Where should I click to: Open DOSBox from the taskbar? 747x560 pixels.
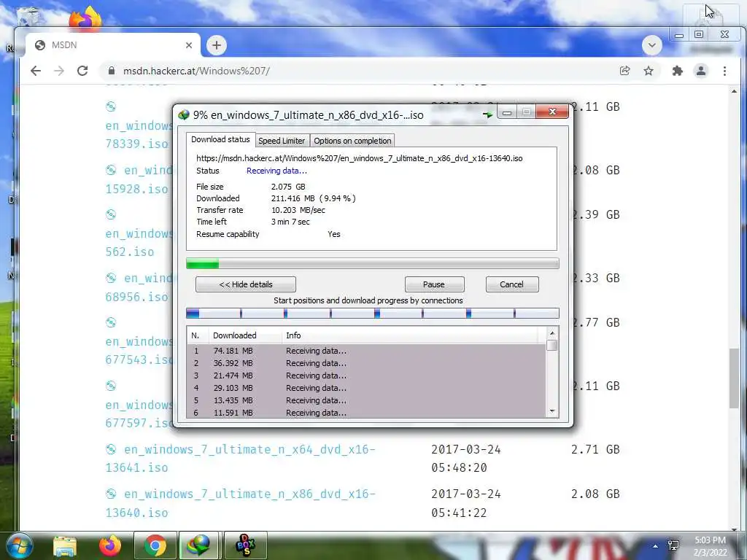pos(246,545)
